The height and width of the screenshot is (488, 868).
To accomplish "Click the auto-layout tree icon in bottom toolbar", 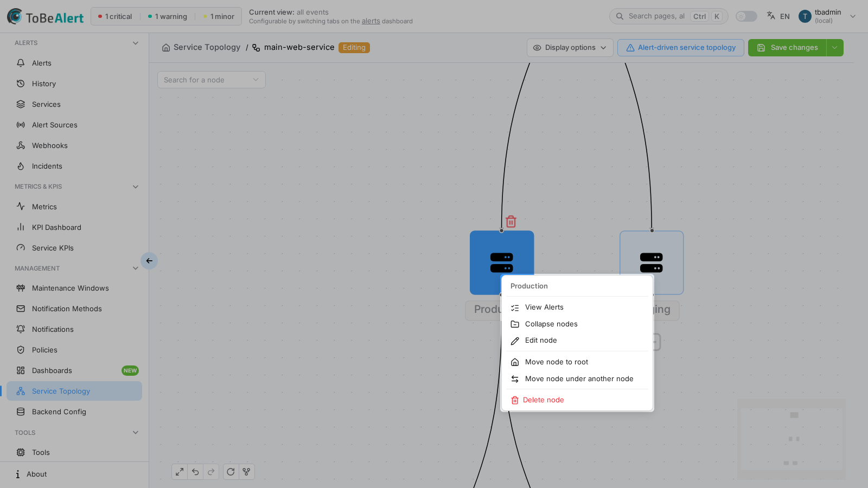I will click(246, 472).
